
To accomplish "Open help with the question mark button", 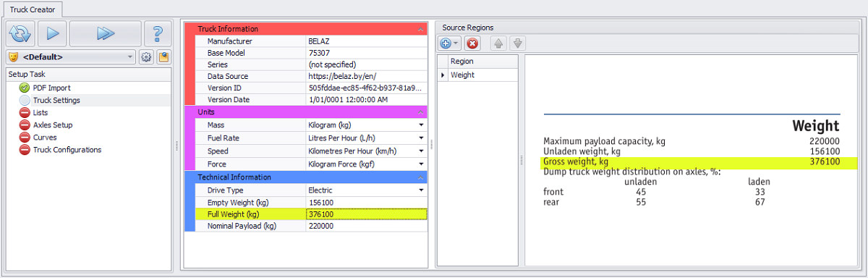I will [158, 34].
